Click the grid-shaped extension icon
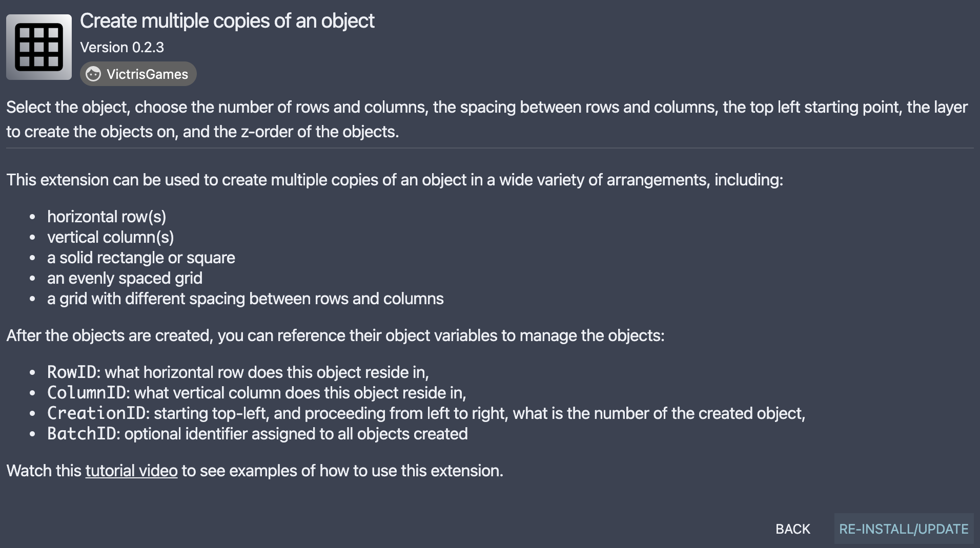Screen dimensions: 980x548 pyautogui.click(x=39, y=47)
